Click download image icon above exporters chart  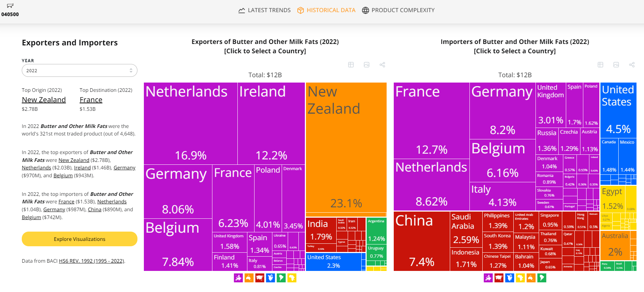point(367,65)
